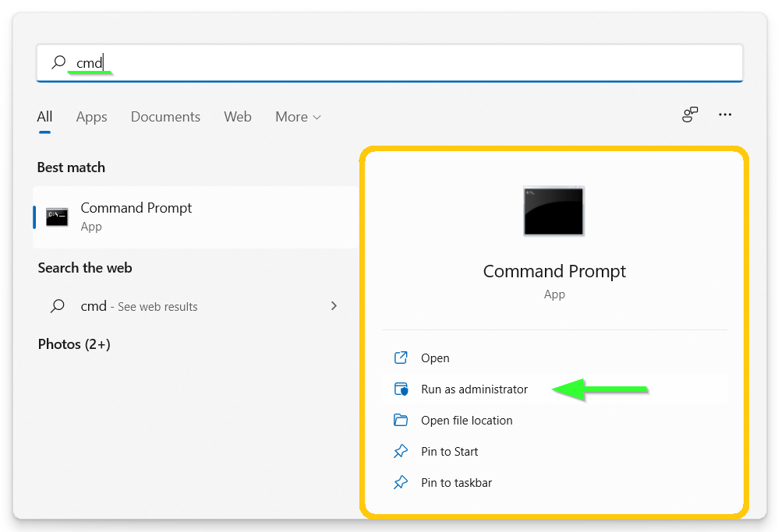Switch to the Documents tab
778x532 pixels.
click(166, 117)
